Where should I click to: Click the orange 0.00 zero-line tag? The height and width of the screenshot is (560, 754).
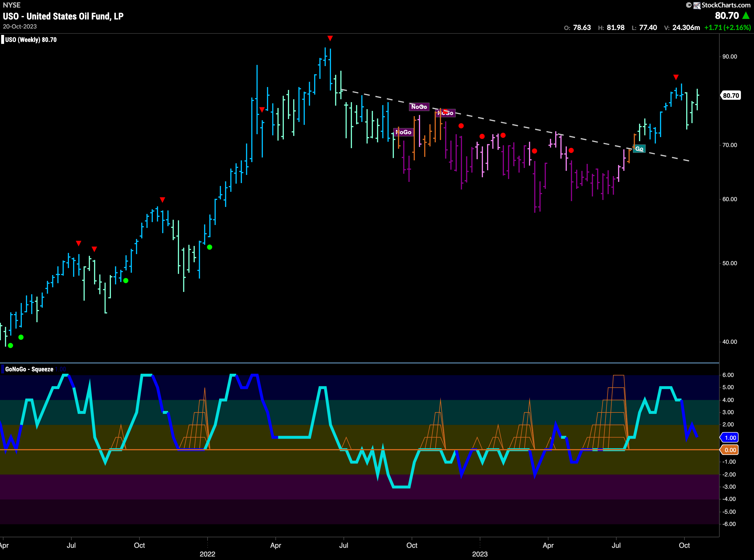click(730, 450)
